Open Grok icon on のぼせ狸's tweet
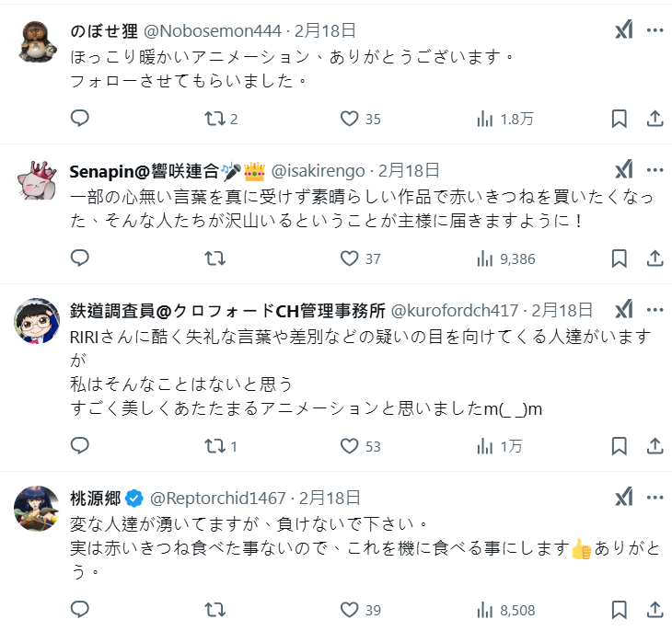 click(623, 30)
